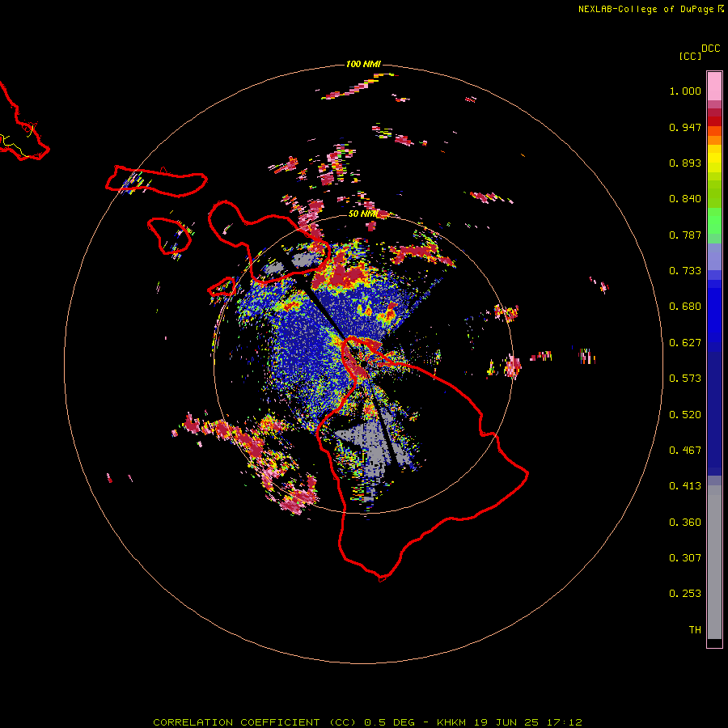Click the 1.000 value on the color scale
This screenshot has height=728, width=728.
[x=685, y=91]
